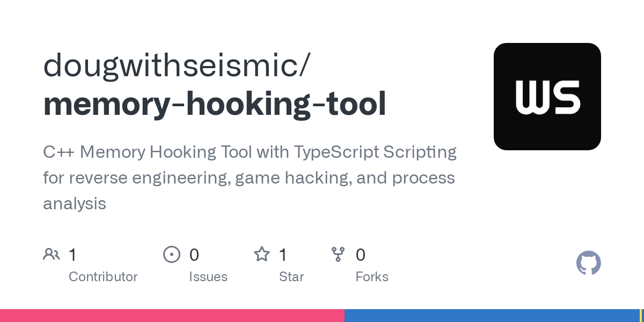Select the Issues label

(208, 277)
